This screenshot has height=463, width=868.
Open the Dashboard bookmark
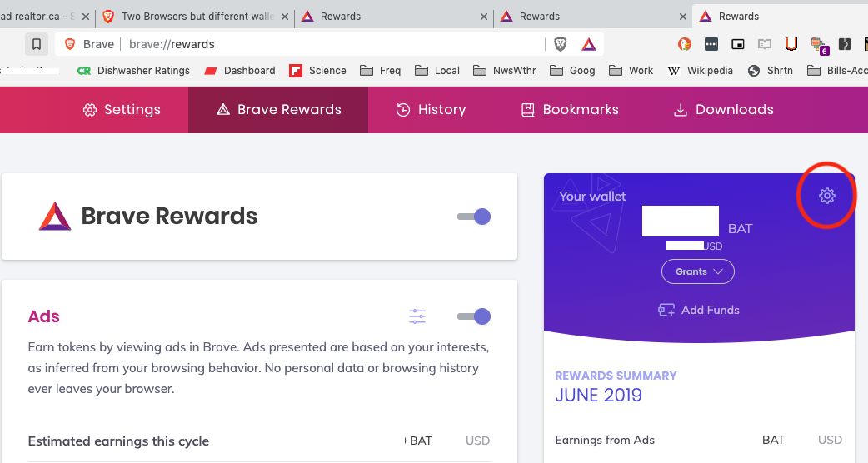tap(240, 70)
